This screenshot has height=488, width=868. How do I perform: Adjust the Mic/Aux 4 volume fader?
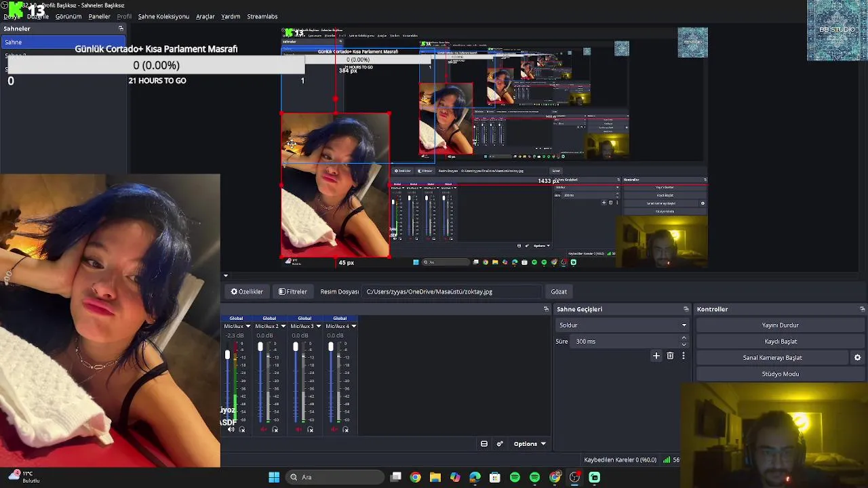[x=330, y=346]
